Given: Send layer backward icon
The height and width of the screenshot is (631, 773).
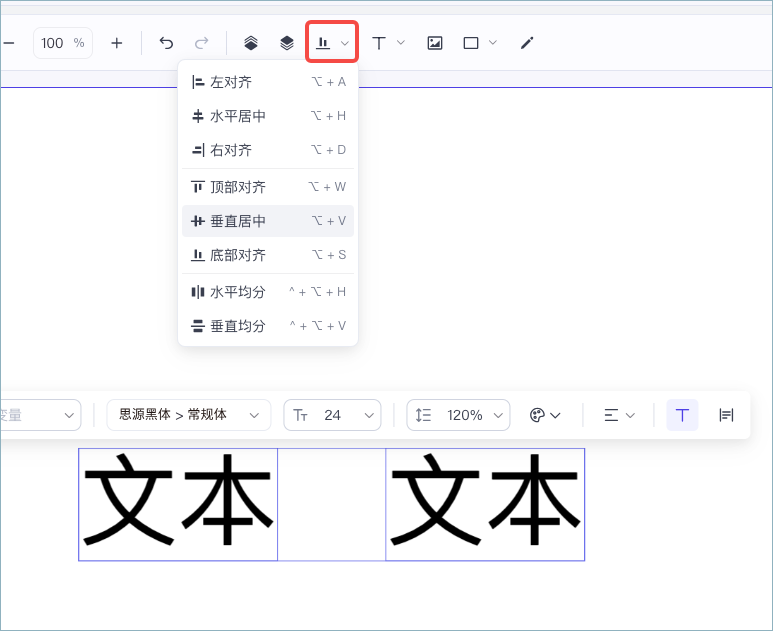Looking at the screenshot, I should pos(287,43).
